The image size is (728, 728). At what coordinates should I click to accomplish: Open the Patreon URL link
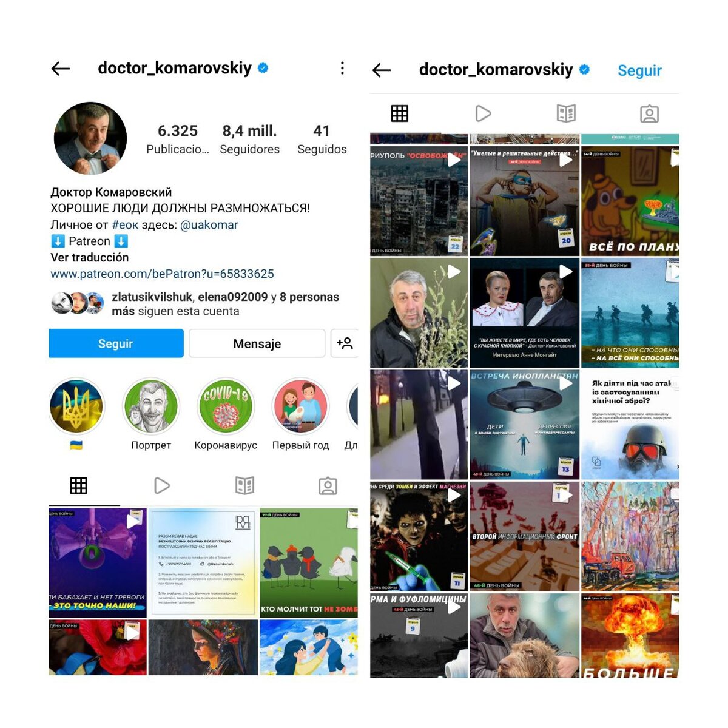click(162, 274)
